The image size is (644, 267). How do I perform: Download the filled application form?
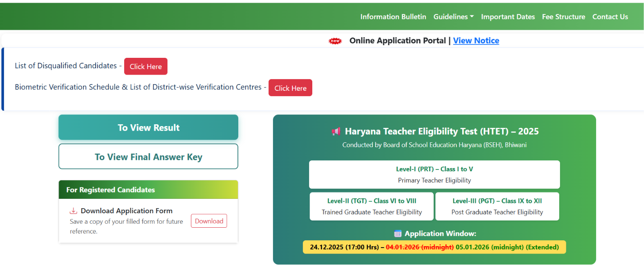[x=209, y=221]
